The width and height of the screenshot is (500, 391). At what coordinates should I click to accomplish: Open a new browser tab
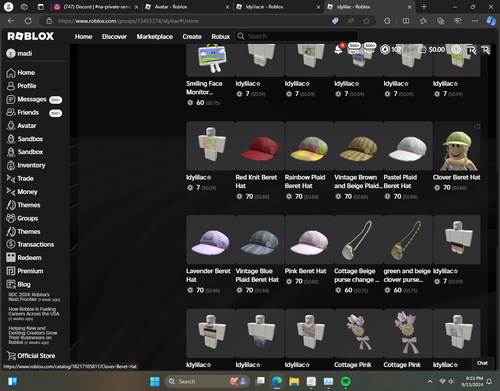[424, 7]
